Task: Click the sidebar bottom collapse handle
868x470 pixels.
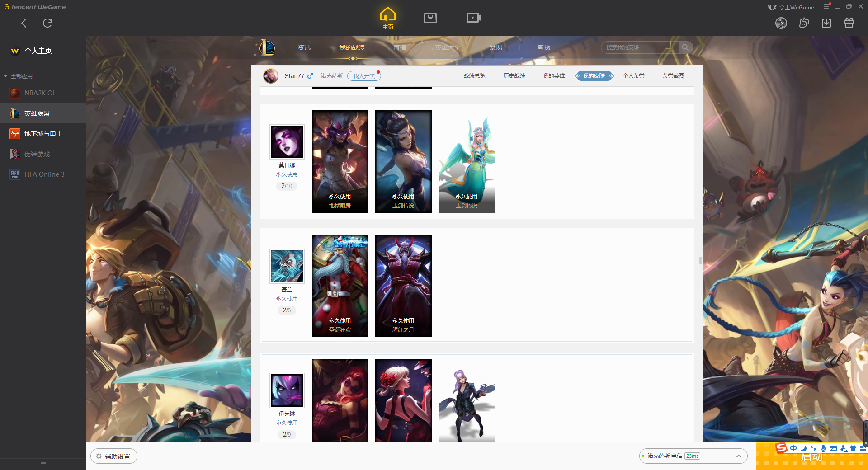Action: point(43,464)
